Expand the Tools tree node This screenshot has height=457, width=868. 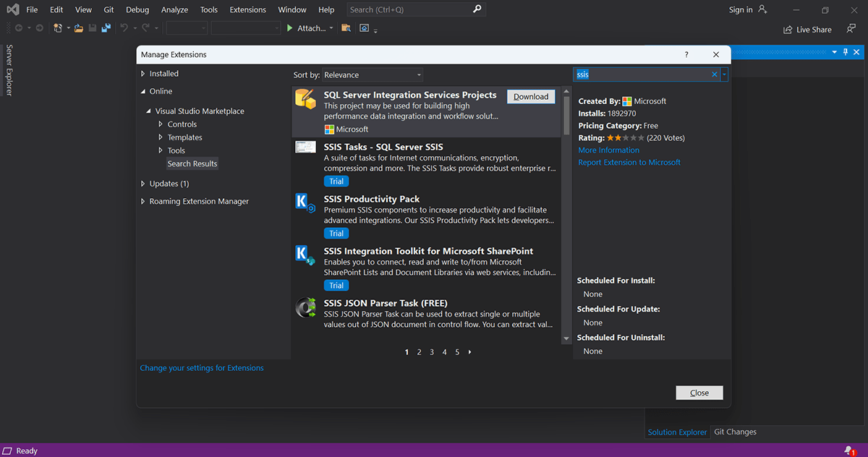[x=161, y=150]
